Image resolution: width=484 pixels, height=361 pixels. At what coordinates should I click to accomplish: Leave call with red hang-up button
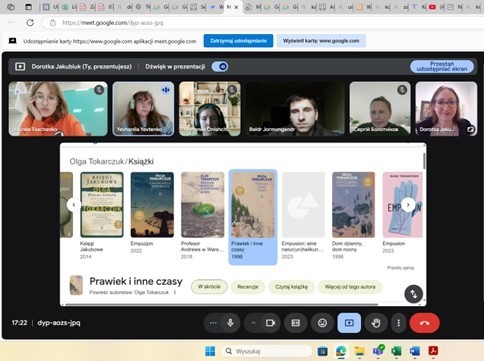[424, 323]
